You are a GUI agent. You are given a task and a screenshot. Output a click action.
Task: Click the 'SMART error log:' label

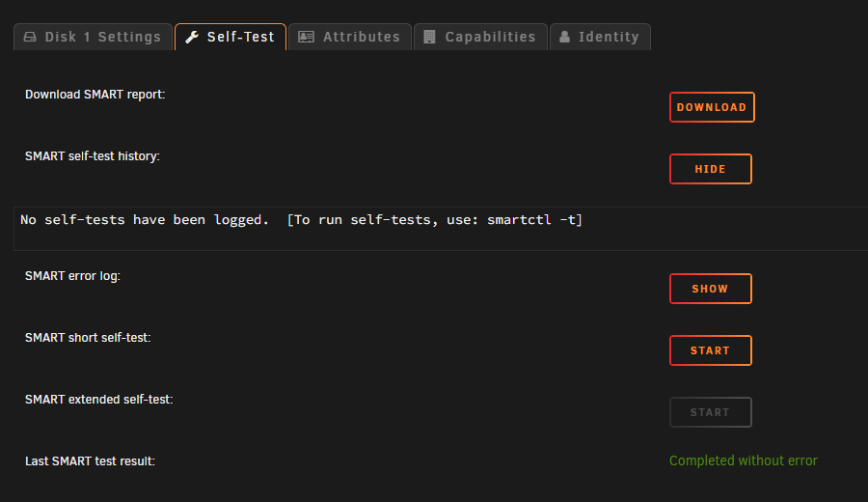point(72,276)
